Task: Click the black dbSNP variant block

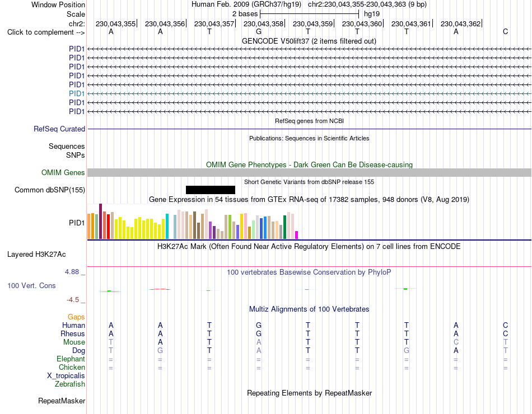Action: pos(211,190)
